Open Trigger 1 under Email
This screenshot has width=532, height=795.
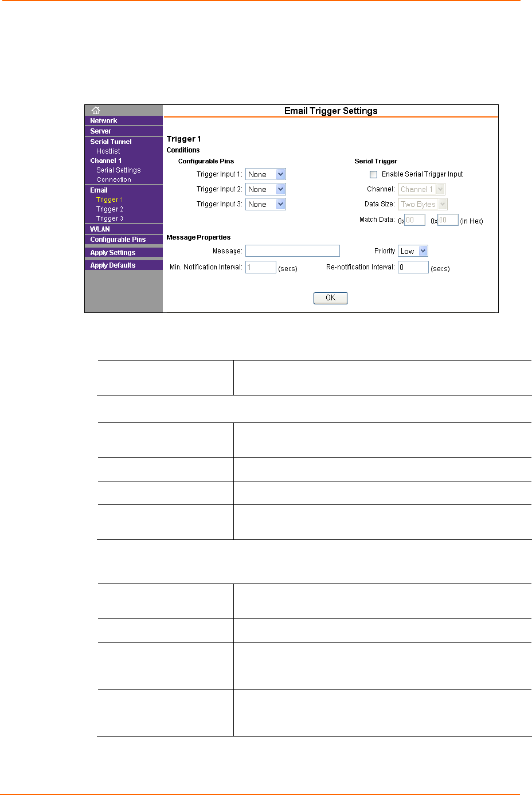(109, 199)
